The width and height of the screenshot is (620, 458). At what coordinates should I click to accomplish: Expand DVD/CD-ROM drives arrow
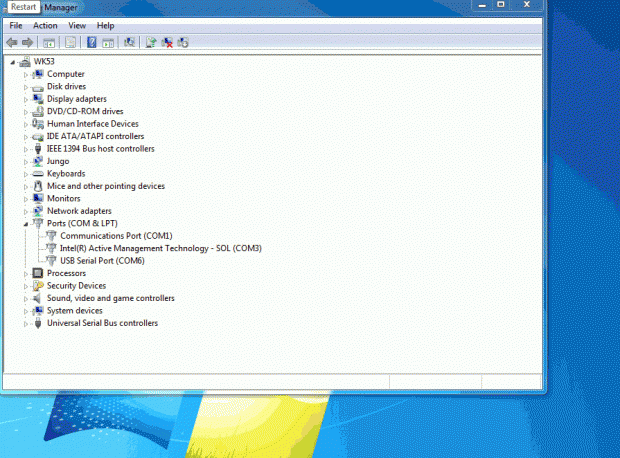(x=26, y=112)
